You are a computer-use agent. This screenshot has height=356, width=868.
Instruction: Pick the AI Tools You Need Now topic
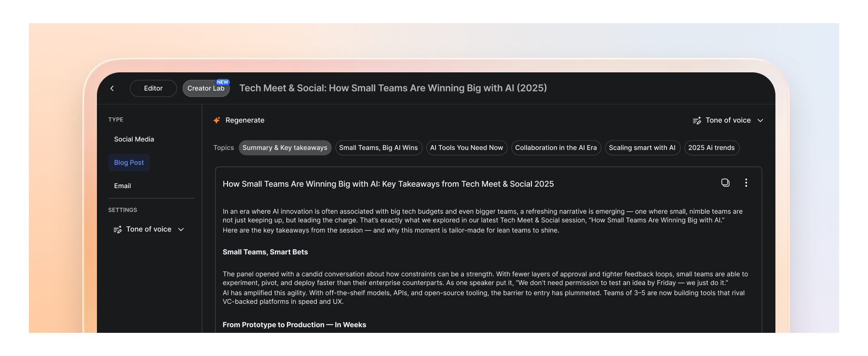[466, 148]
